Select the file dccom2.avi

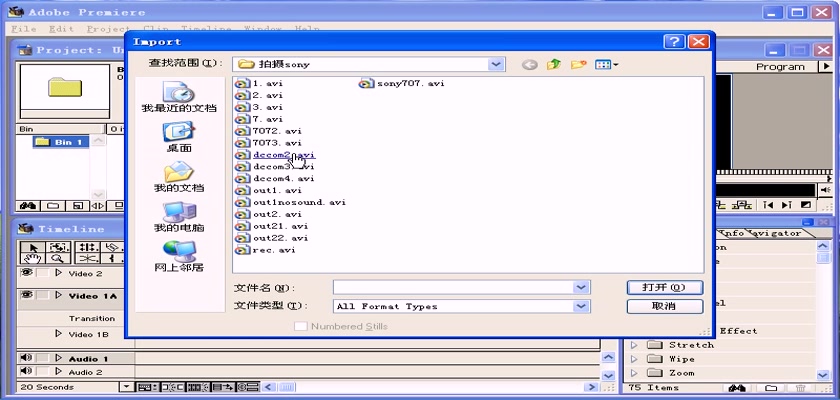[276, 155]
